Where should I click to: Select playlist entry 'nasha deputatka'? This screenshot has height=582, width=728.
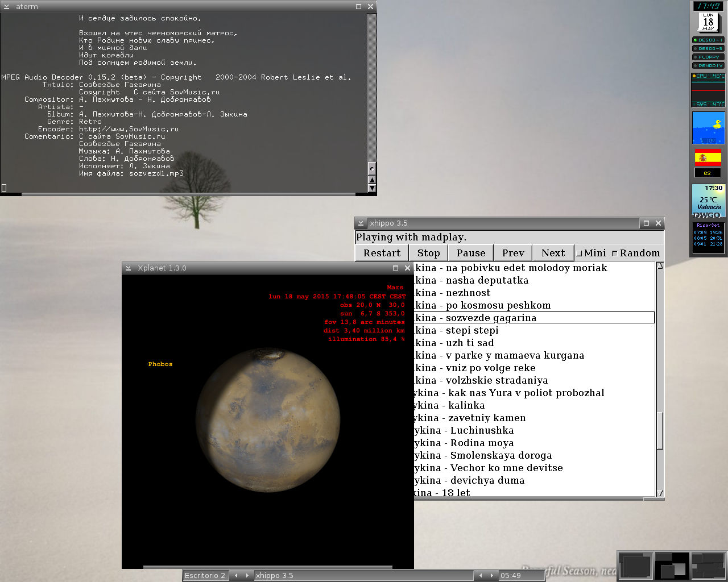(534, 280)
